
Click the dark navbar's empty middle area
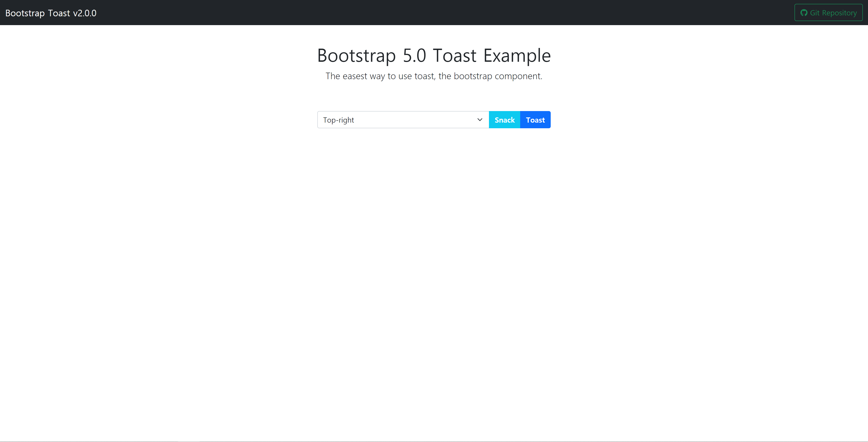tap(434, 13)
